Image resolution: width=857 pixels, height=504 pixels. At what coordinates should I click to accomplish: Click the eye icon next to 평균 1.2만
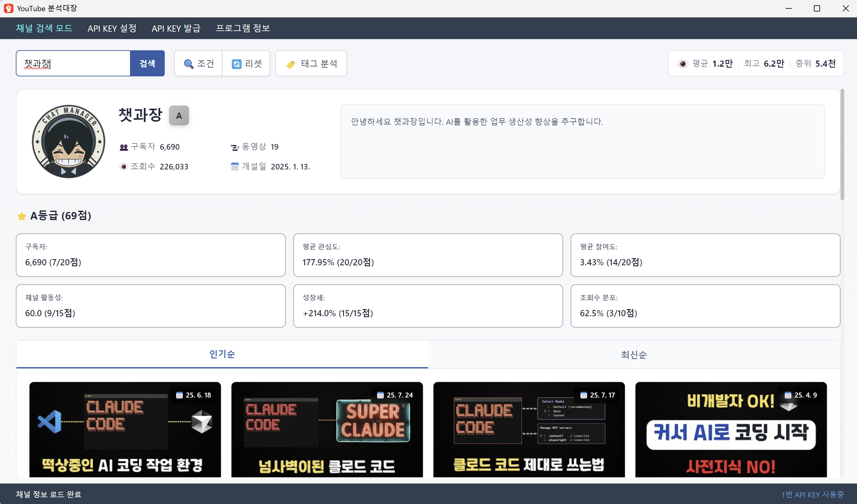tap(683, 63)
